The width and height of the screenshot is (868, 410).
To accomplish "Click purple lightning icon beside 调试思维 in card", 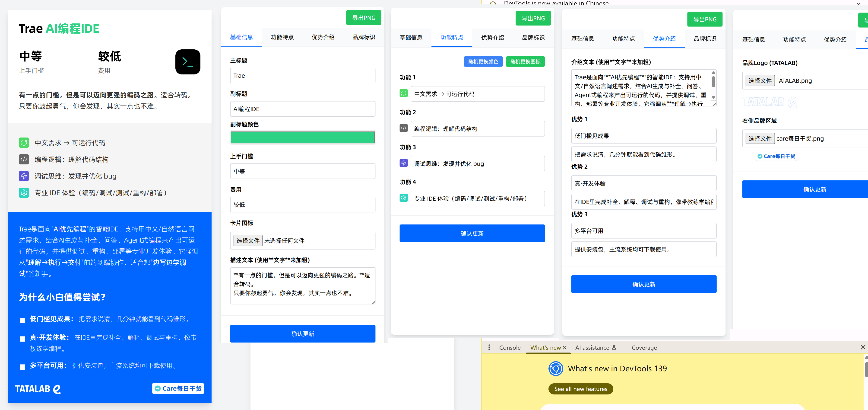I will point(24,176).
